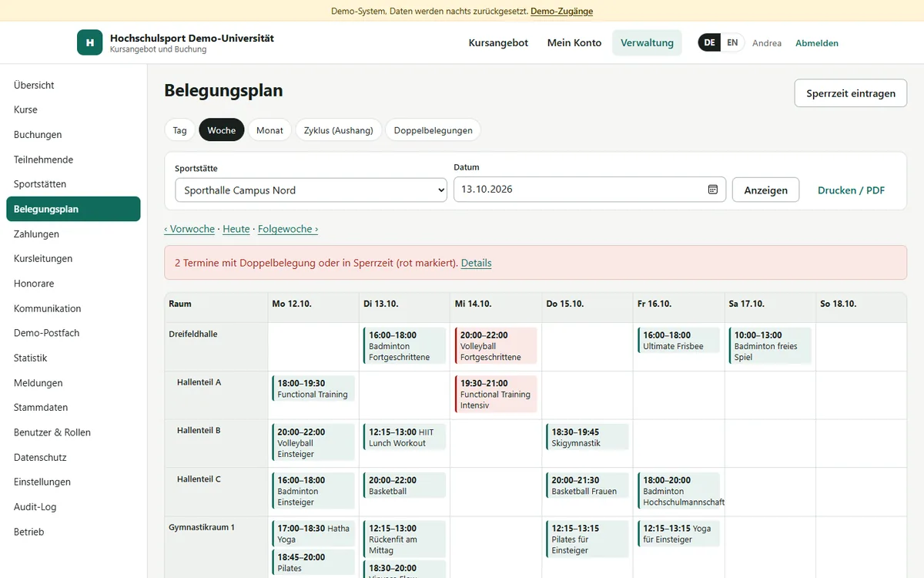Open Zahlungen in sidebar

coord(73,234)
